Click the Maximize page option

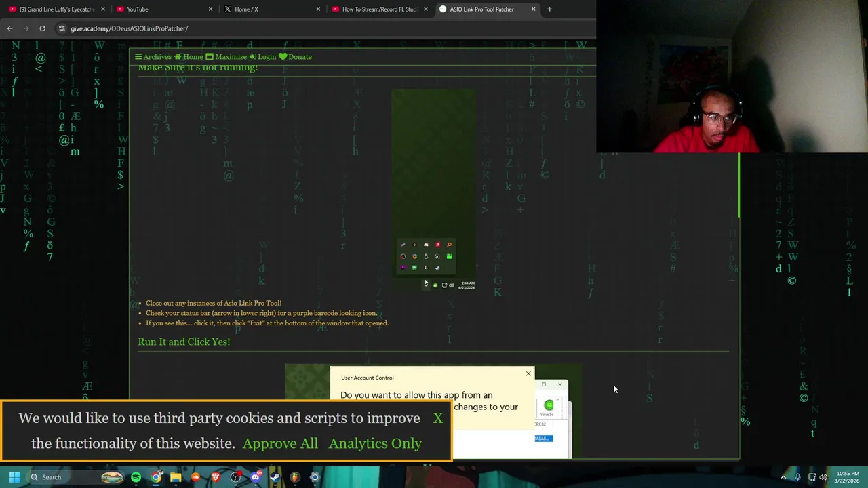[x=226, y=57]
